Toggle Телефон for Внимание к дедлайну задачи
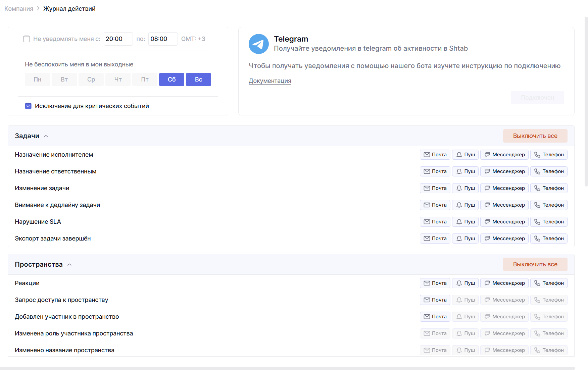Screen dimensions: 588x370 tap(548, 205)
